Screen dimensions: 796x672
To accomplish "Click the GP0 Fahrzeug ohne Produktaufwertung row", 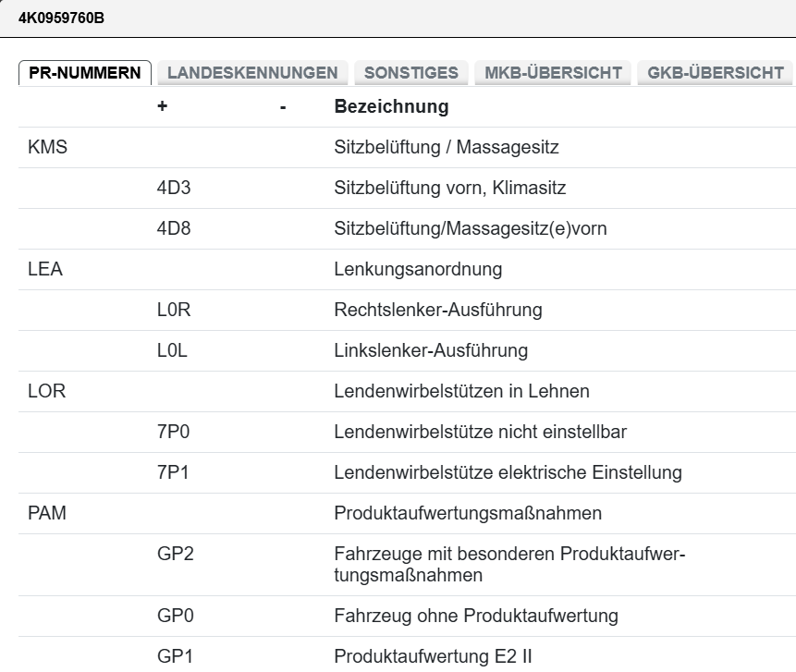I will tap(475, 616).
